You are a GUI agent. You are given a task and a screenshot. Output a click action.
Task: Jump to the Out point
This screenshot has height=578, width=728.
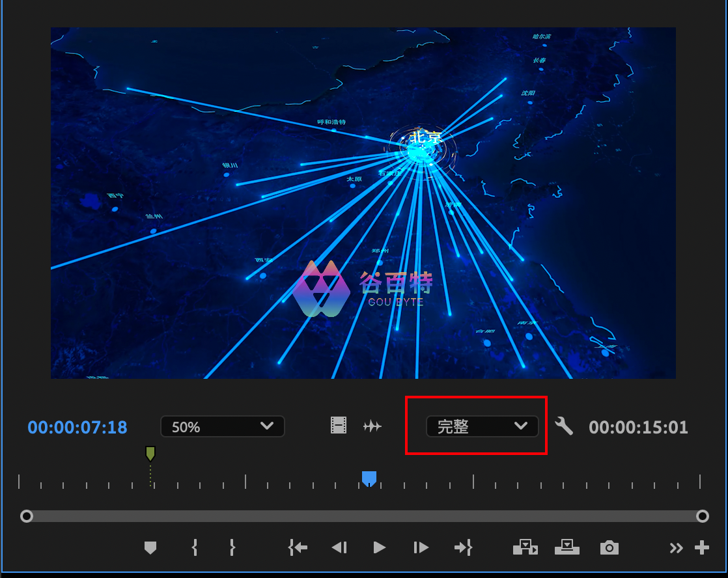[x=463, y=548]
